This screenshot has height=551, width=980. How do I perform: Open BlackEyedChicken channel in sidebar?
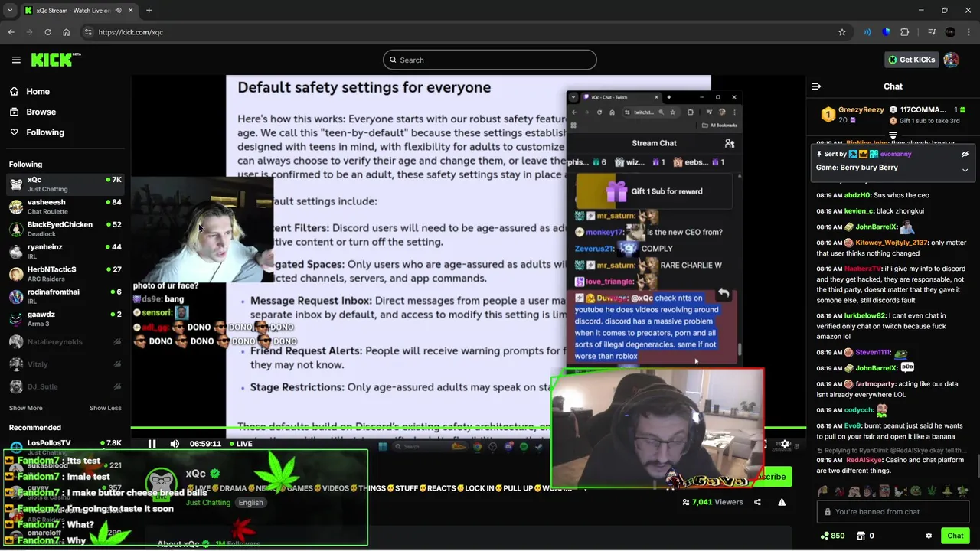pos(65,229)
